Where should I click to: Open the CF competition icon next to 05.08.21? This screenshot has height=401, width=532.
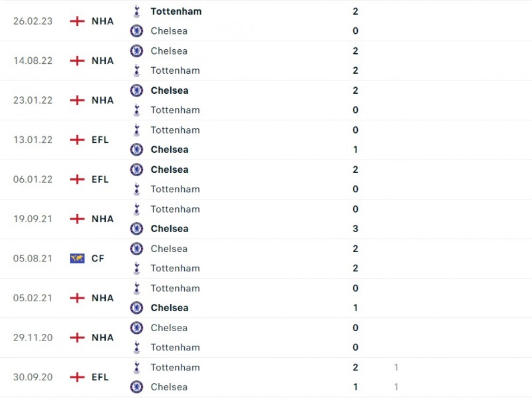coord(76,258)
